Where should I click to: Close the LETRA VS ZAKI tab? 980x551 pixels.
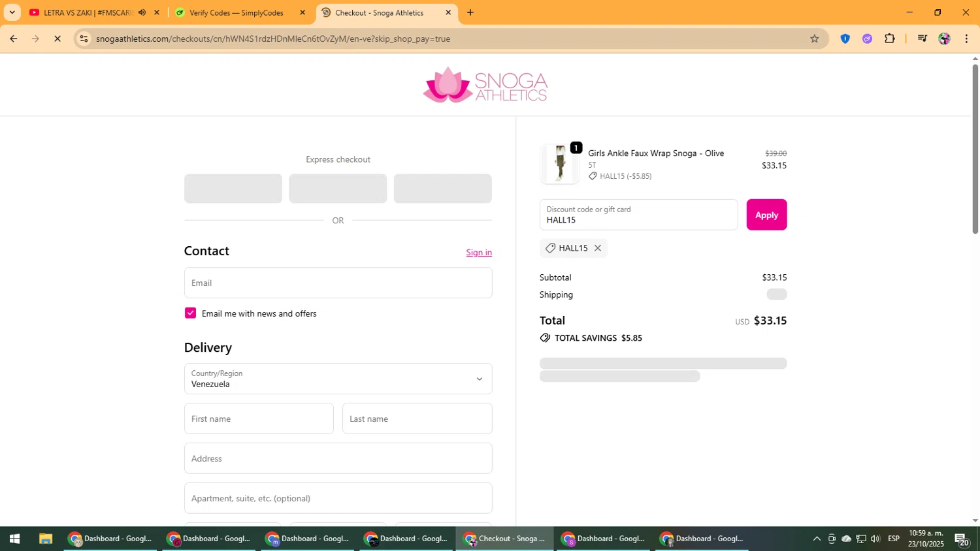coord(156,12)
